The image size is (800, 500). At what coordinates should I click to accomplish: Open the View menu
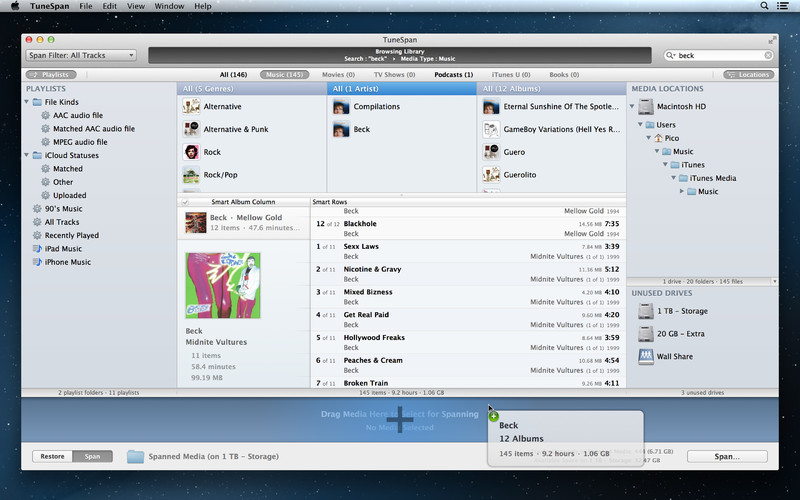point(136,6)
